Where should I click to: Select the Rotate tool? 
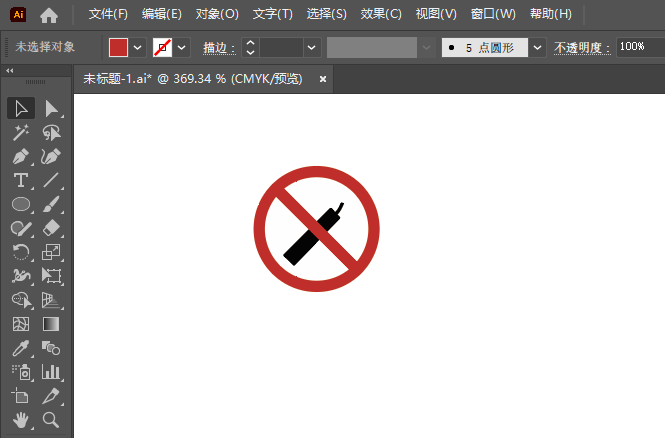(21, 252)
